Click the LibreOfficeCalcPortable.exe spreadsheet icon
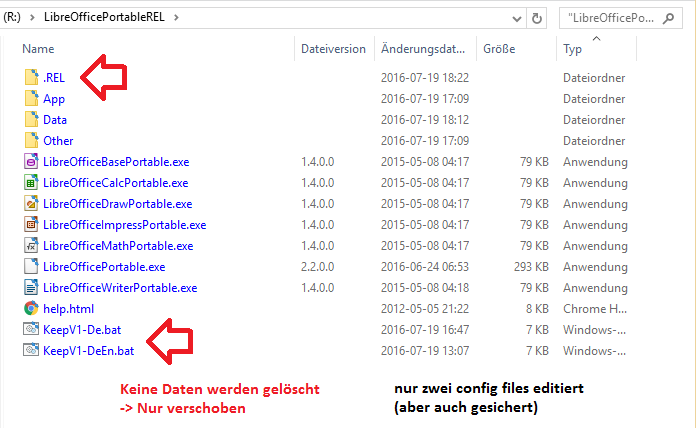Screen dimensions: 696x428 31,182
